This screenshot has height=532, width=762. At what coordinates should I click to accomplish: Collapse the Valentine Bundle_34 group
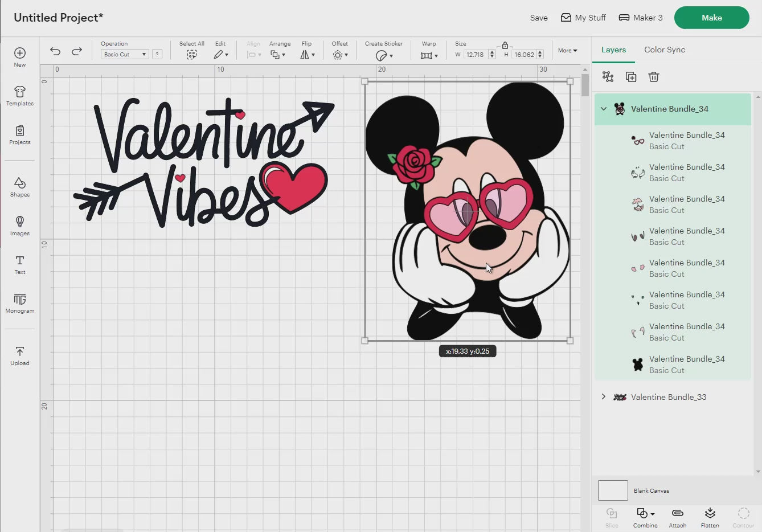(x=604, y=109)
